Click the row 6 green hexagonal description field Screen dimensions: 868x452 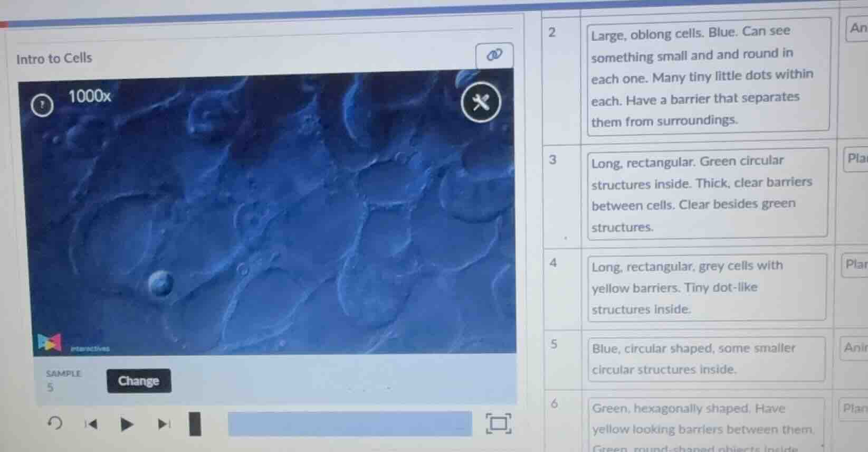(x=706, y=425)
